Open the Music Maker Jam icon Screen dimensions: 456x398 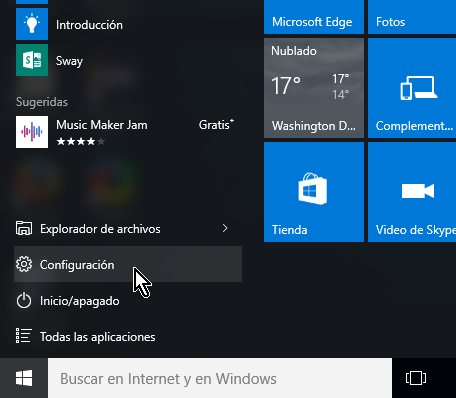32,132
